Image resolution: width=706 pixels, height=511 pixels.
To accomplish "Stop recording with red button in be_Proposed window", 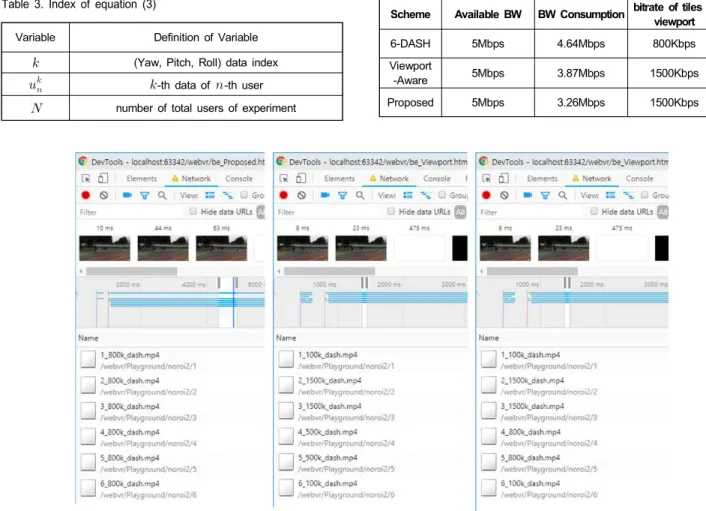I will [86, 195].
